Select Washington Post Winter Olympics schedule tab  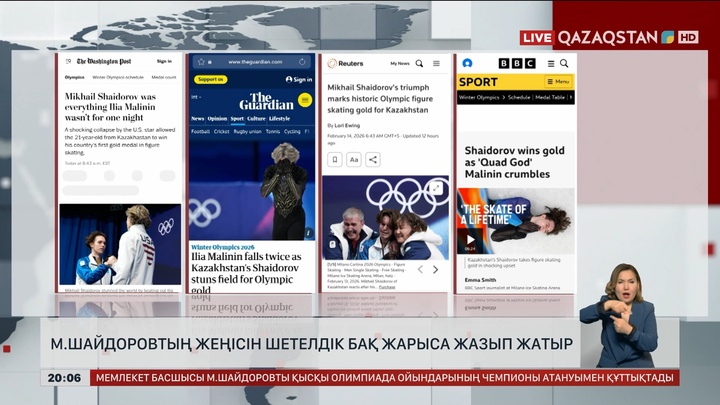pos(118,77)
